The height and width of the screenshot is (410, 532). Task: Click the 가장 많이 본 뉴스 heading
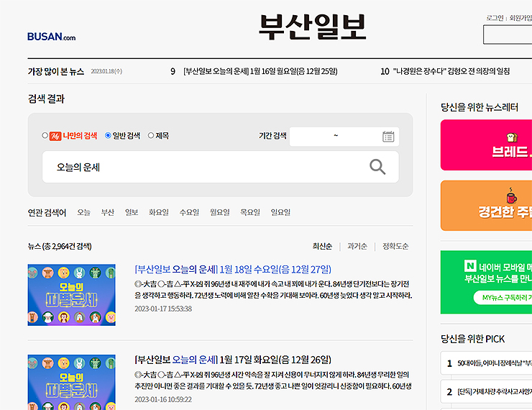coord(56,72)
